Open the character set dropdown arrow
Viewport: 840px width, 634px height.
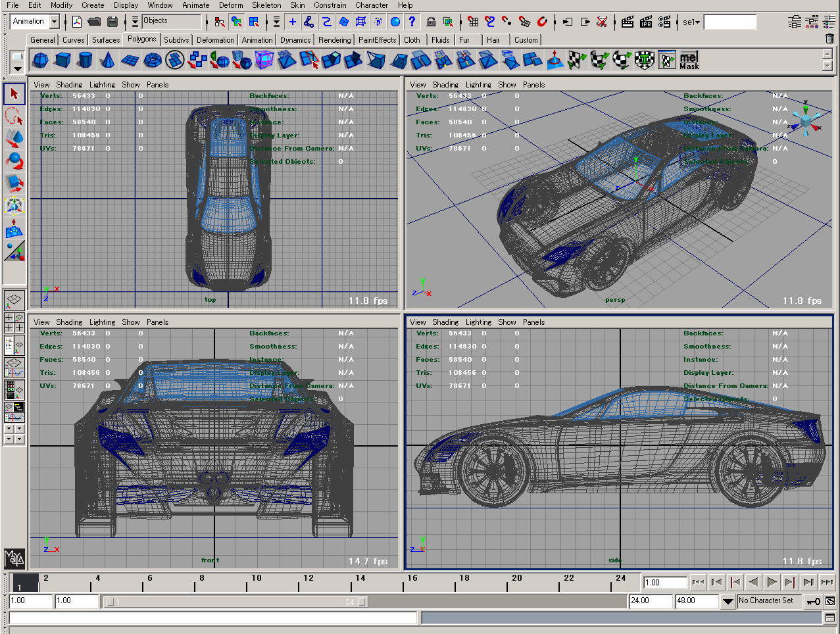point(728,601)
